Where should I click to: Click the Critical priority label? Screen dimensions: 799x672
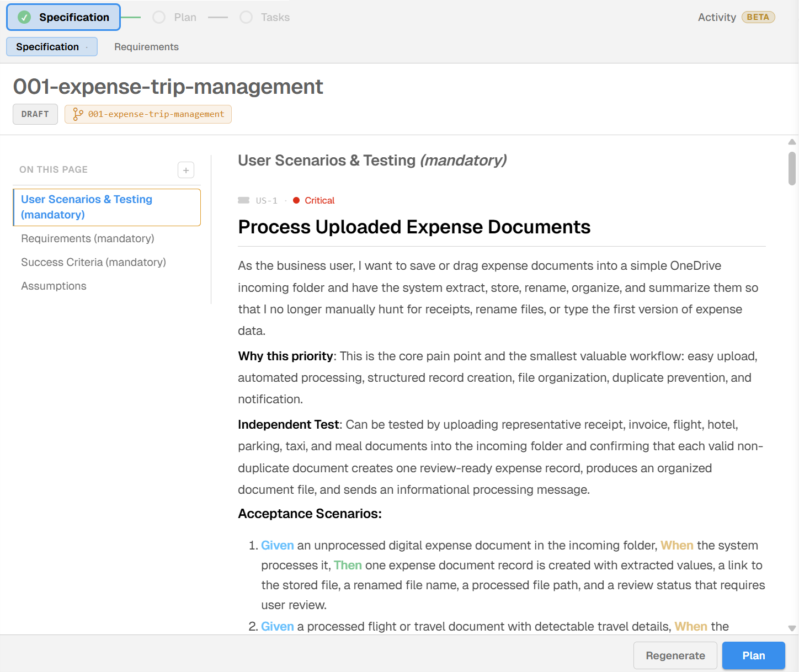point(319,200)
